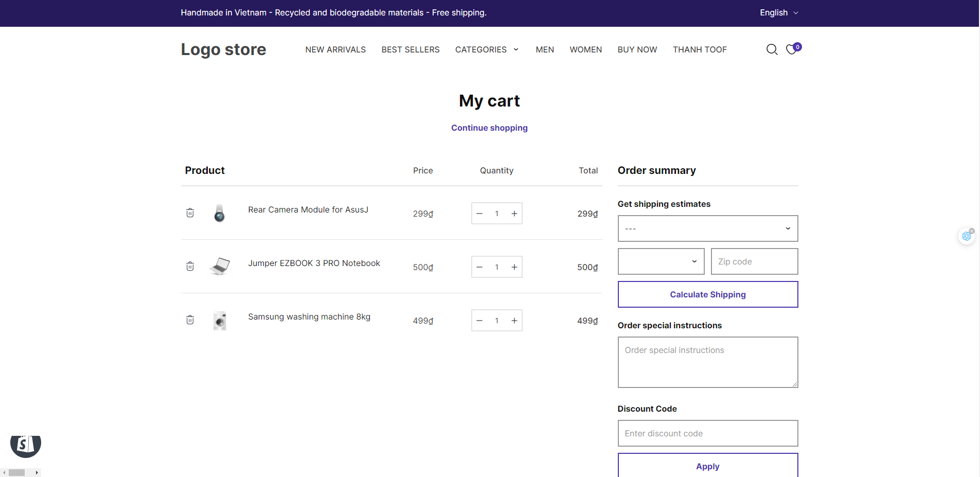
Task: Focus the Zip code field
Action: pos(754,261)
